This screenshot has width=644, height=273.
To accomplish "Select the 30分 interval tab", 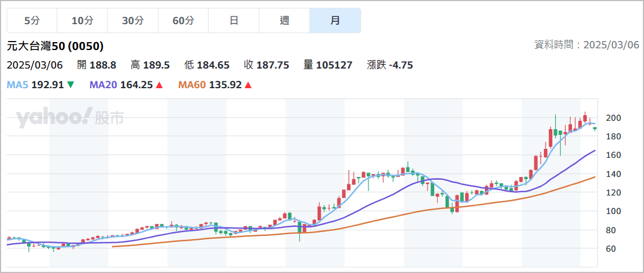I will [133, 21].
